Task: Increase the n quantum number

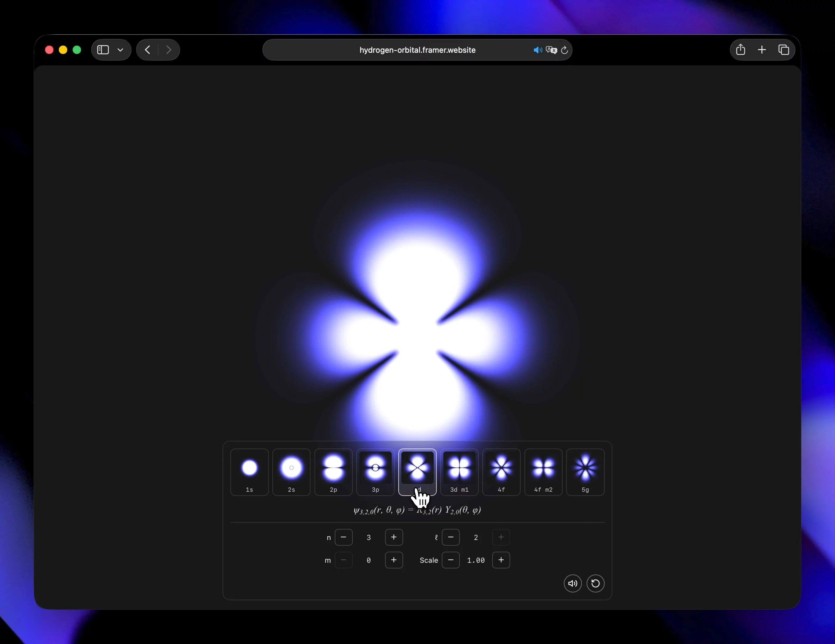Action: point(394,537)
